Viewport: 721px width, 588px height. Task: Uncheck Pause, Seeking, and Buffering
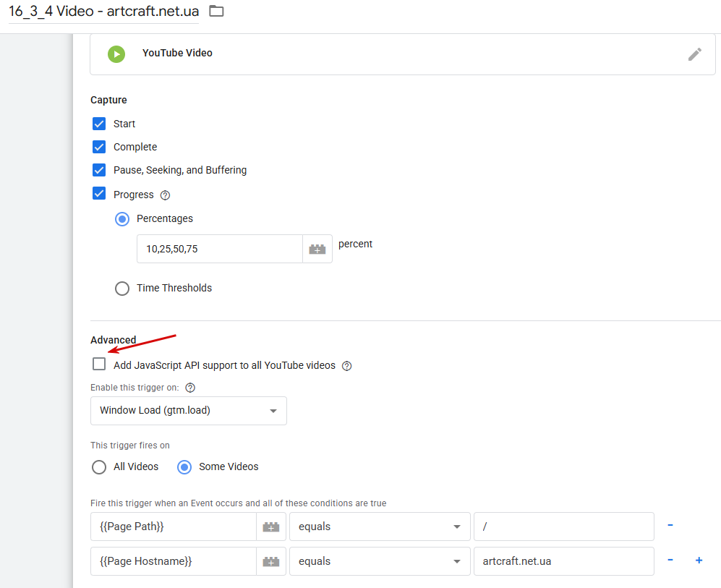click(99, 170)
